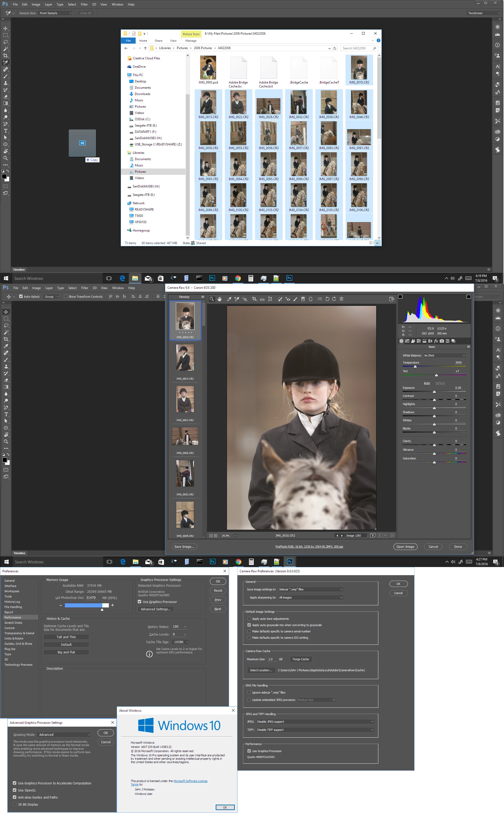Click the trash icon in Camera Raw toolbar
The image size is (504, 813).
click(x=341, y=299)
